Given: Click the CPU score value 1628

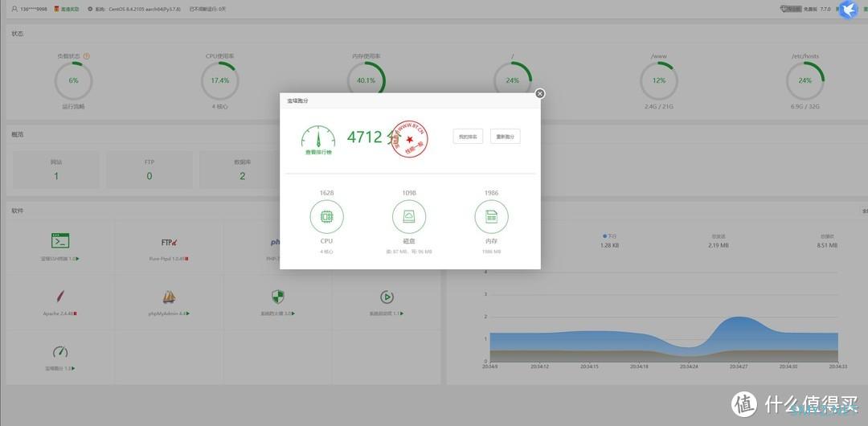Looking at the screenshot, I should (x=326, y=193).
